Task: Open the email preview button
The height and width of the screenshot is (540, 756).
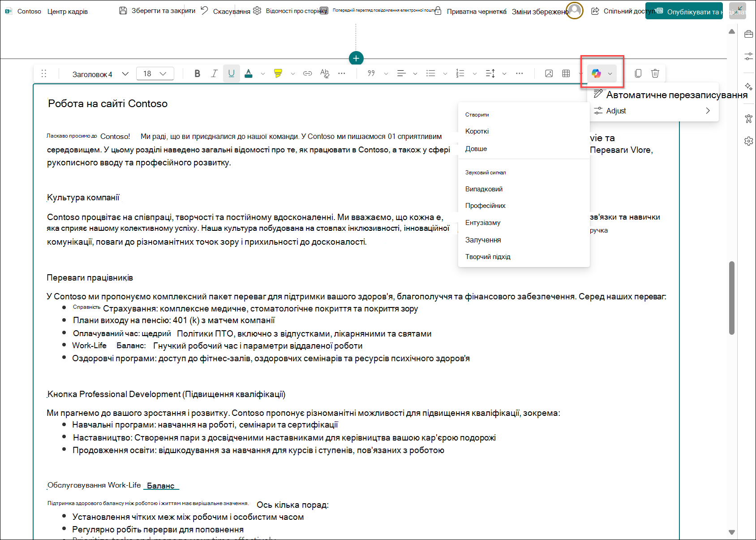Action: [x=377, y=10]
